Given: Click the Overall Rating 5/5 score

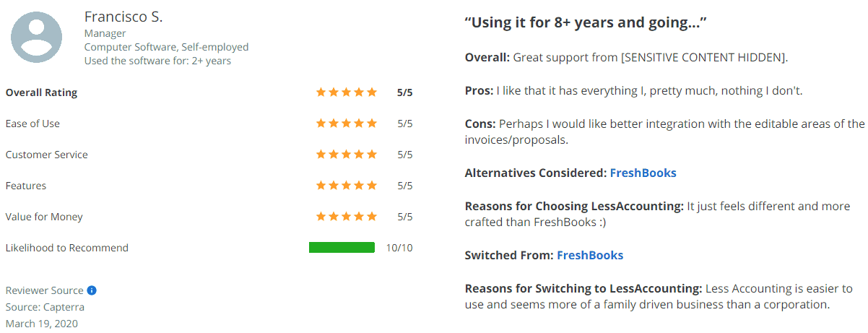Looking at the screenshot, I should 405,92.
